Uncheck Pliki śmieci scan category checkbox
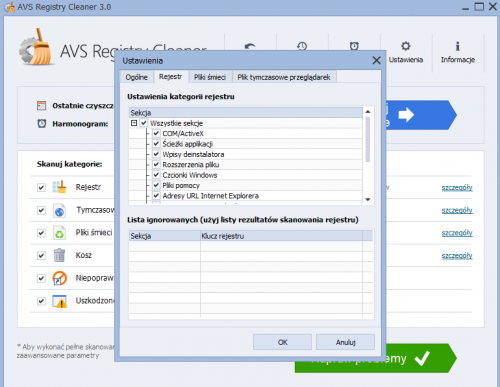 coord(41,233)
